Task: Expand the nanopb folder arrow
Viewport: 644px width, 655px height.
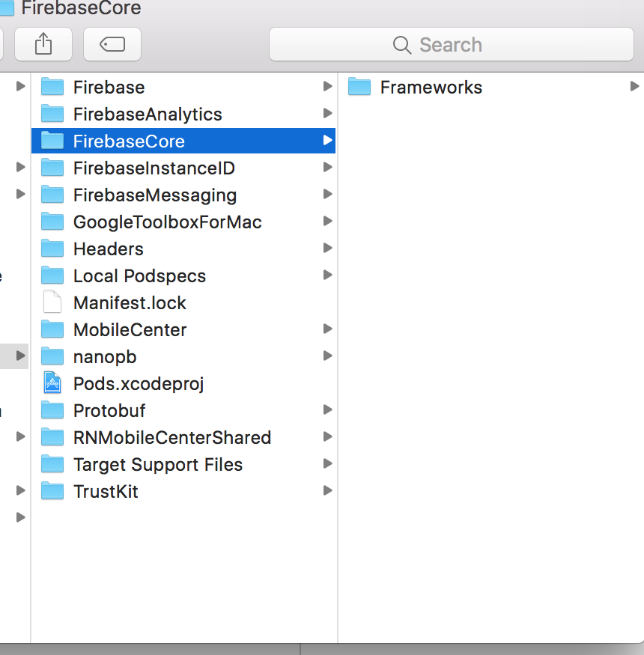Action: [x=328, y=356]
